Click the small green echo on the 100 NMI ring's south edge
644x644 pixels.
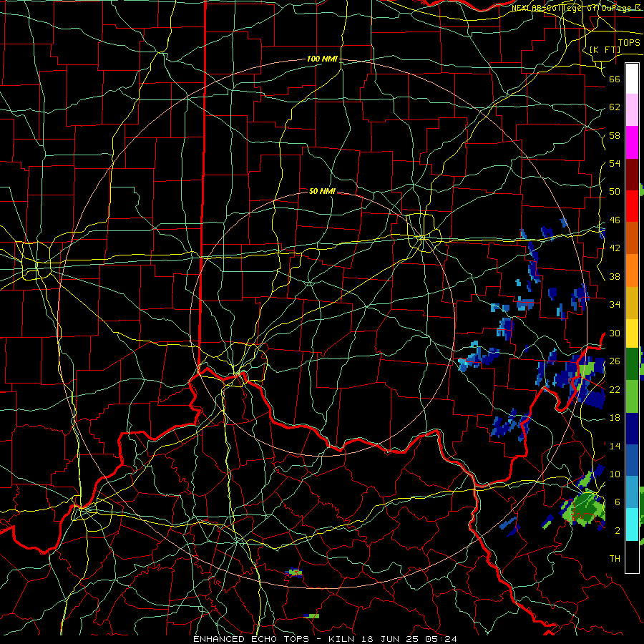(x=294, y=572)
